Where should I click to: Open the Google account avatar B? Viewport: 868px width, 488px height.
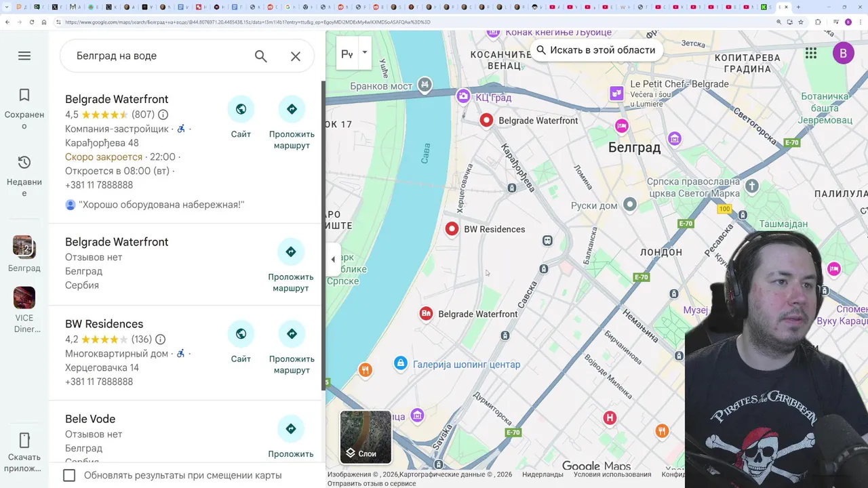point(843,53)
